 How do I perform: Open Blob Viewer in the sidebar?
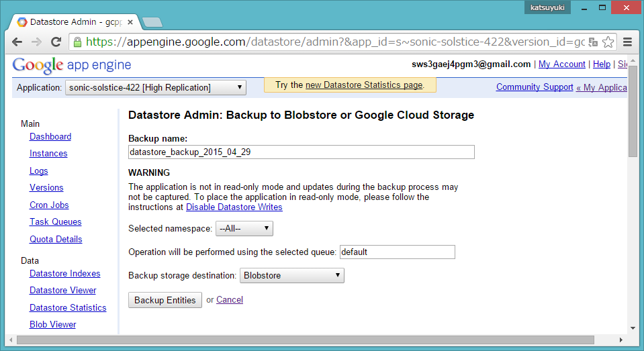tap(52, 324)
